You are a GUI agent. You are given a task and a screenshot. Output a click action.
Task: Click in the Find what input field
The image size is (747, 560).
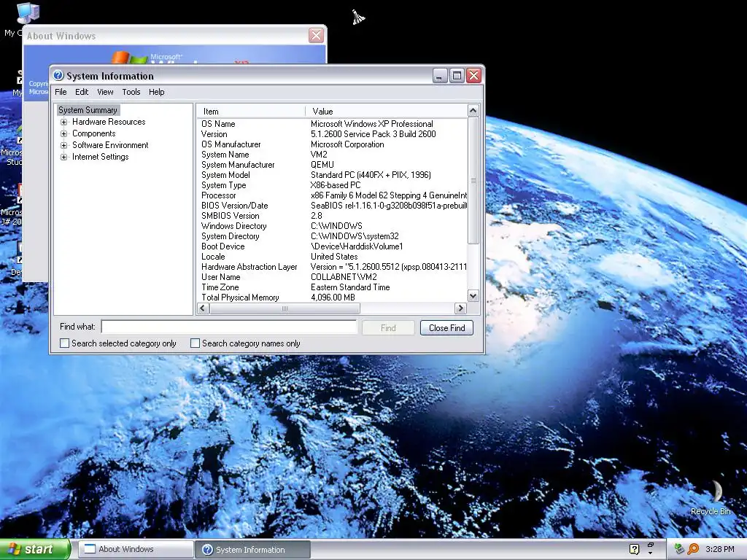228,327
